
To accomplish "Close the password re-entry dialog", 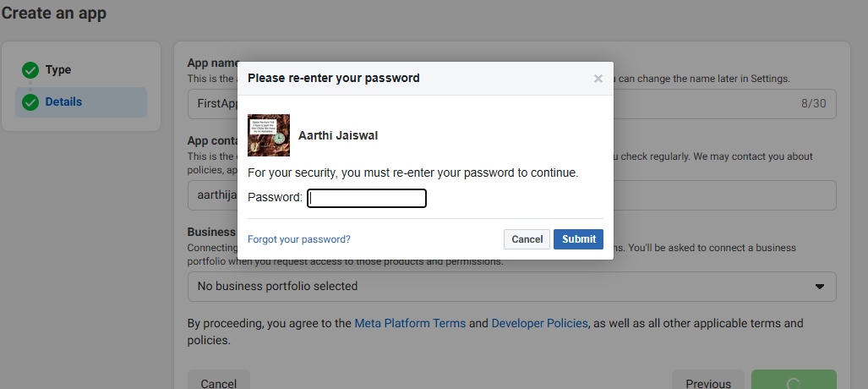I will tap(598, 79).
